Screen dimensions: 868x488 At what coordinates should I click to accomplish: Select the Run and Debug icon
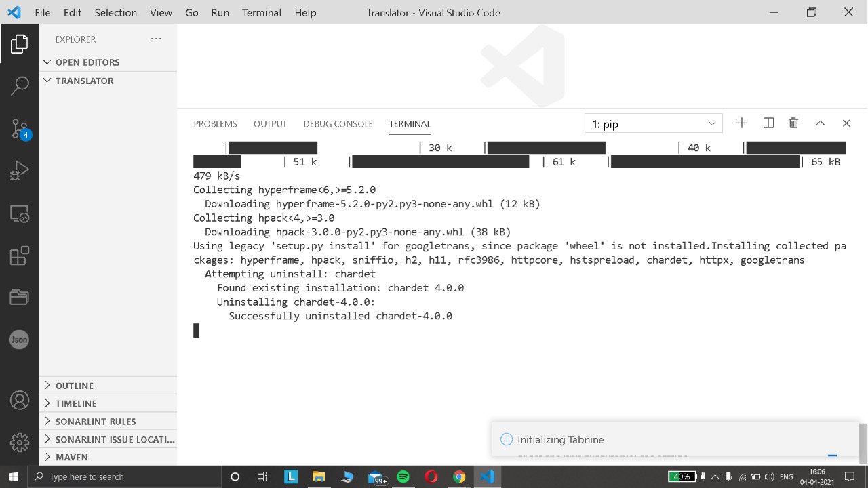20,170
